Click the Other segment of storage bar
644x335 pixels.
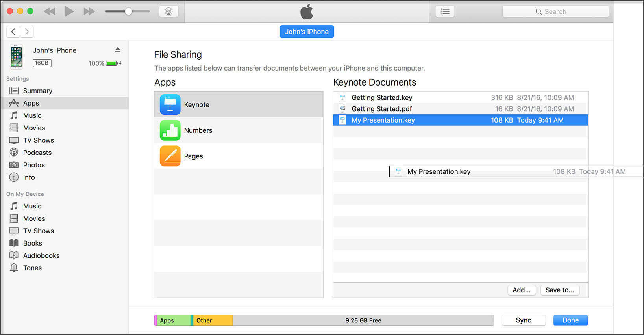point(213,320)
